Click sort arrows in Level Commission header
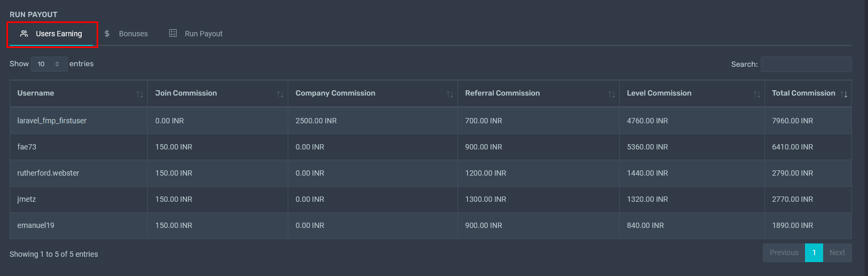Image resolution: width=868 pixels, height=276 pixels. pyautogui.click(x=756, y=94)
